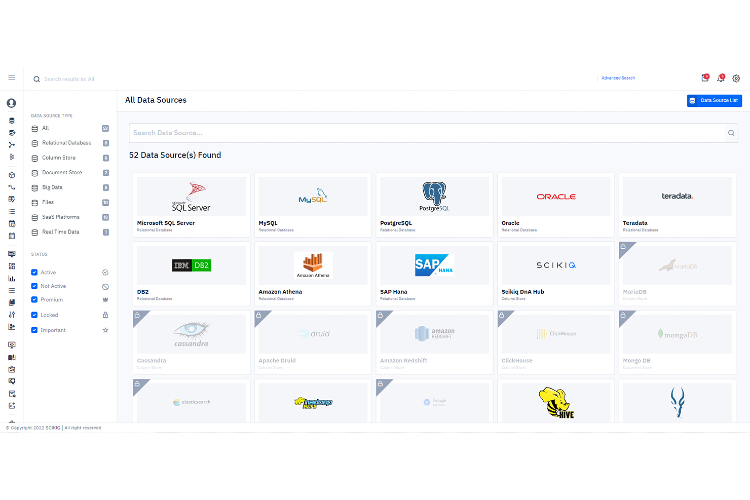Open the Teradata data source card
This screenshot has height=500, width=750.
pos(677,205)
